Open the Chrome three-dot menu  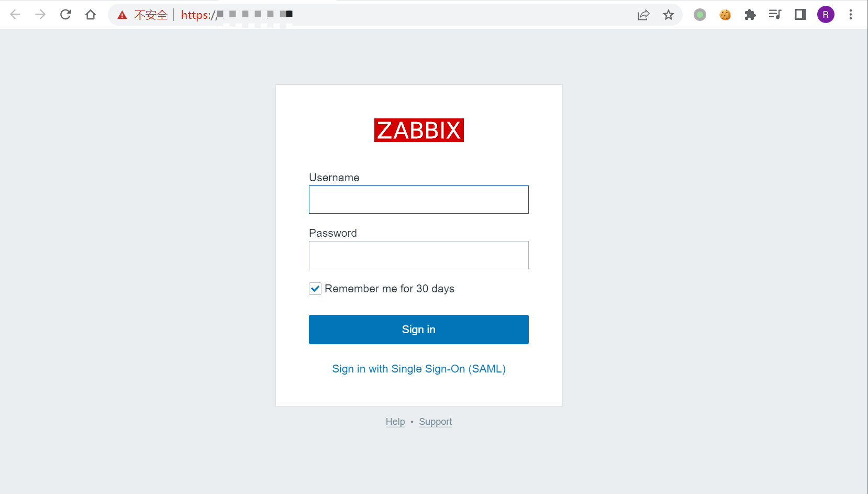pos(851,15)
